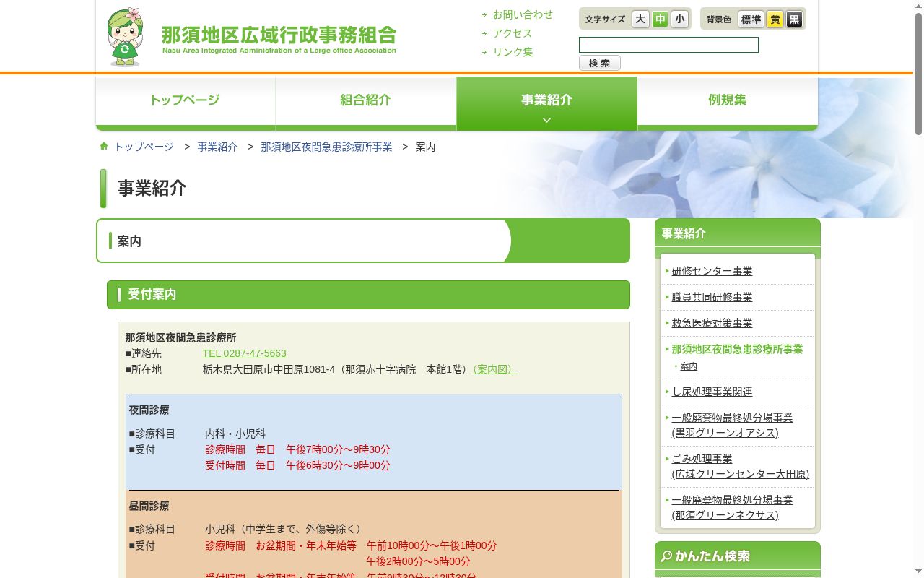This screenshot has height=578, width=924.
Task: Open お問い合わせ contact link
Action: pyautogui.click(x=523, y=14)
